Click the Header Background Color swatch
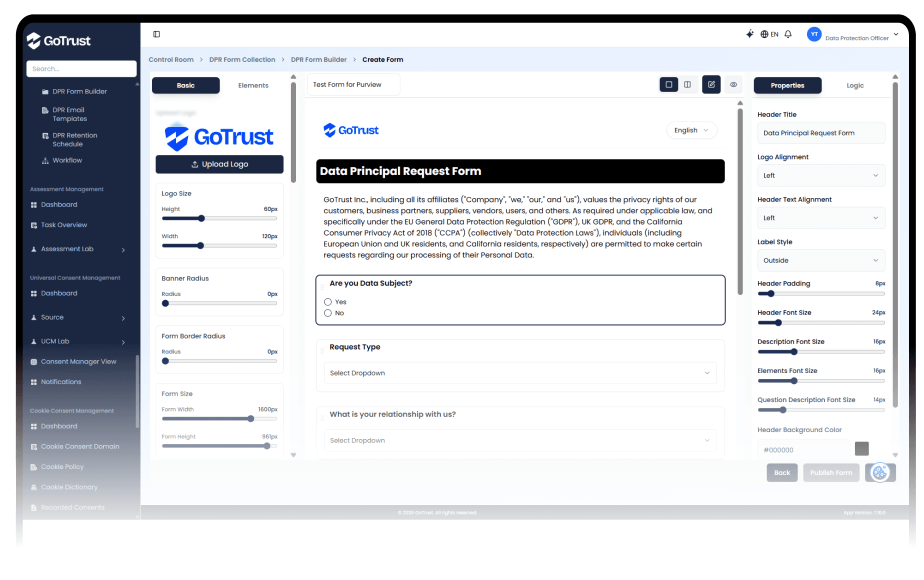 point(861,448)
